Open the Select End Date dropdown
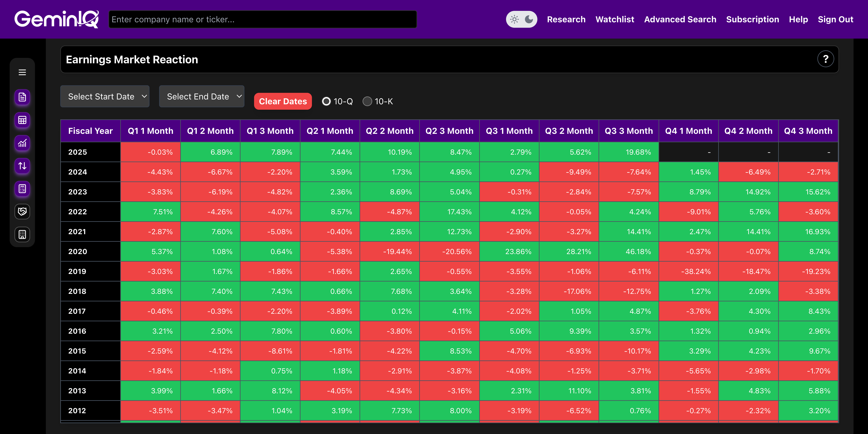868x434 pixels. 201,97
